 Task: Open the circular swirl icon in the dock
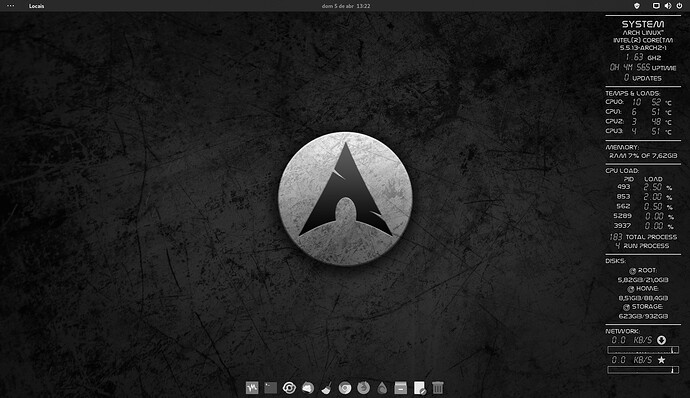[289, 387]
